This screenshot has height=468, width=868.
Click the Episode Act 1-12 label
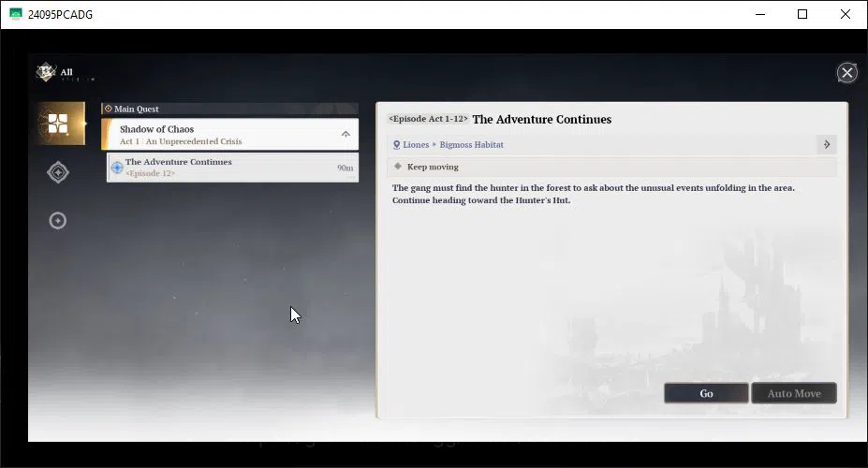pyautogui.click(x=429, y=119)
